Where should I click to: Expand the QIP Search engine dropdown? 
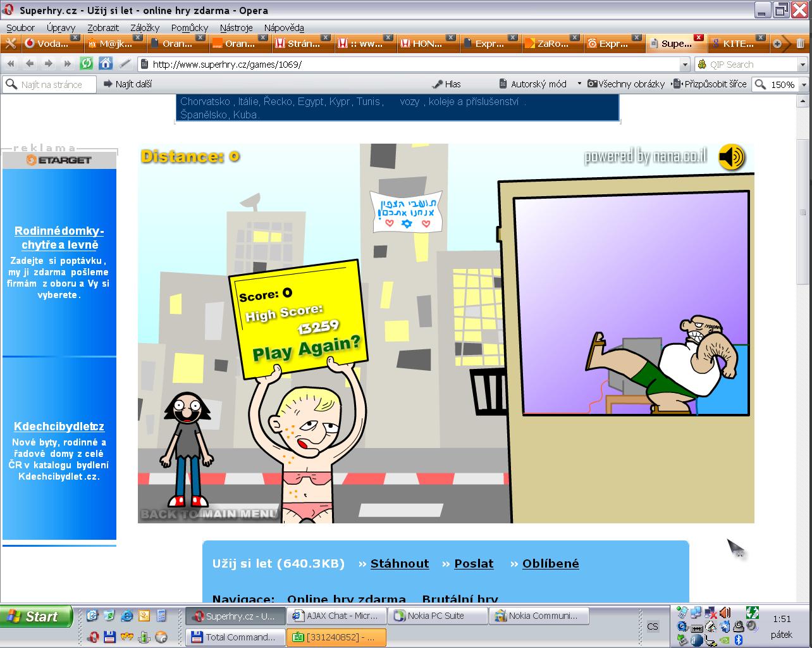803,65
